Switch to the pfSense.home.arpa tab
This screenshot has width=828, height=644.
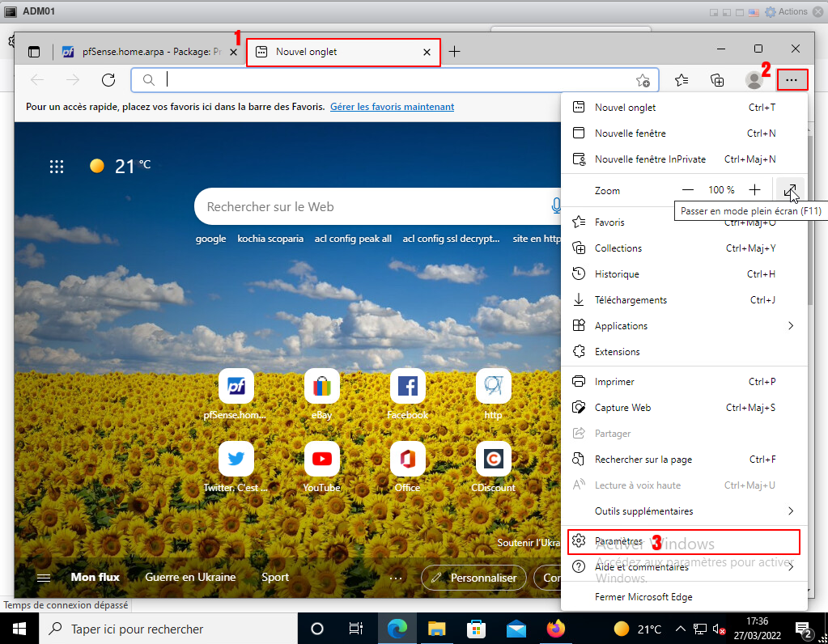pyautogui.click(x=150, y=52)
